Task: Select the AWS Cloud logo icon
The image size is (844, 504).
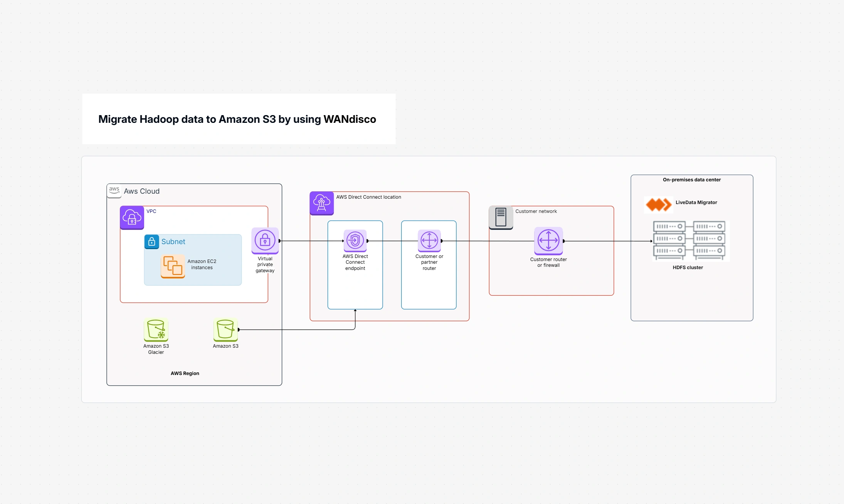Action: tap(114, 191)
